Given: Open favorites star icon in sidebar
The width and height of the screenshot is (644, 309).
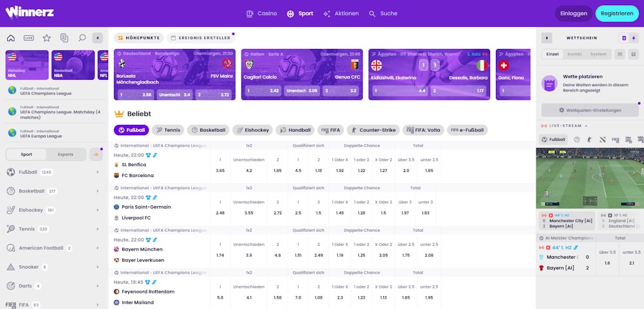Looking at the screenshot, I should pos(46,38).
